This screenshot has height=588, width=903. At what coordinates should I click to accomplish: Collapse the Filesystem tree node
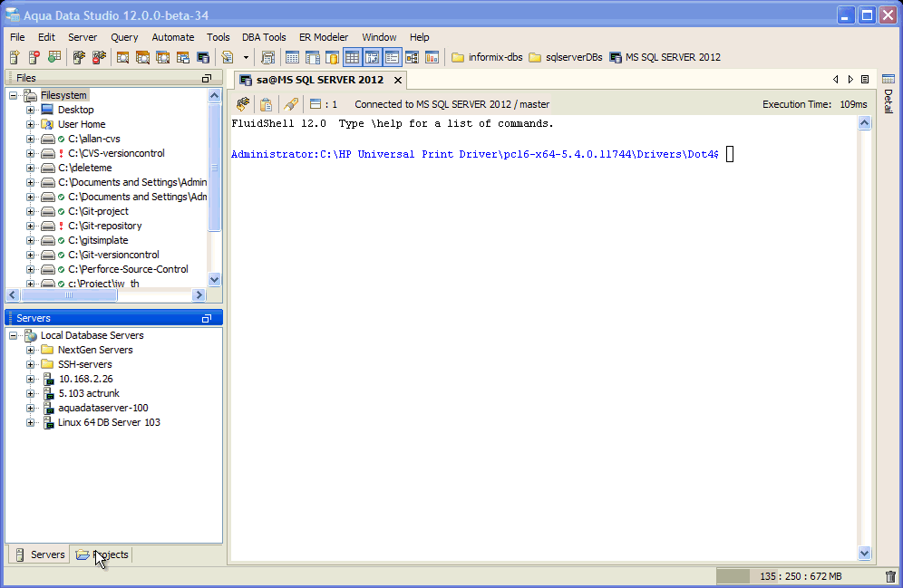14,95
